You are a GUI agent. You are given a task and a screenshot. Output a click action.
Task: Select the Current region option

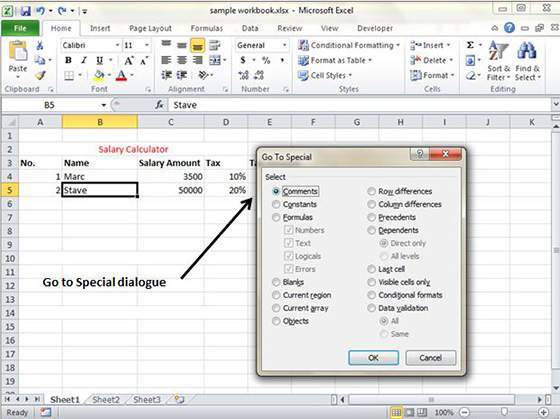click(302, 295)
